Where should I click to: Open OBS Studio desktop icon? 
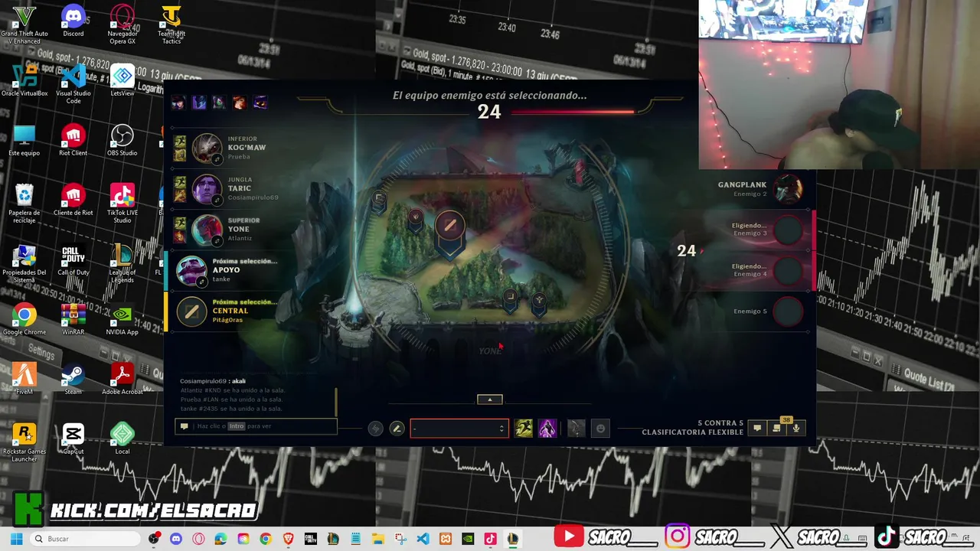coord(122,140)
